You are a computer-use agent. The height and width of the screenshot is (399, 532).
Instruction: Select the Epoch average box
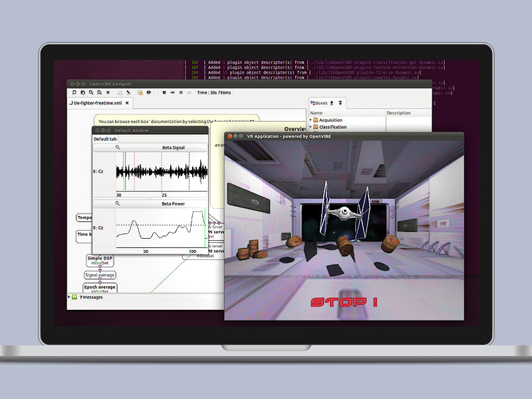(x=100, y=289)
